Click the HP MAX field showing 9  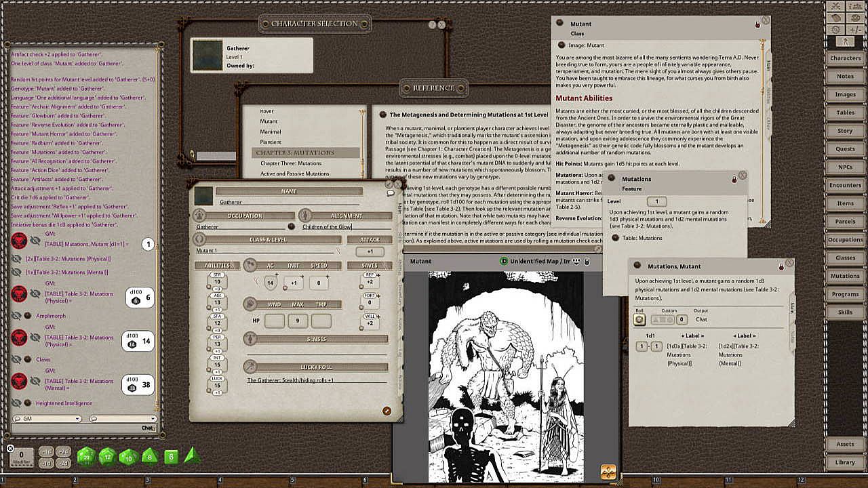[297, 321]
